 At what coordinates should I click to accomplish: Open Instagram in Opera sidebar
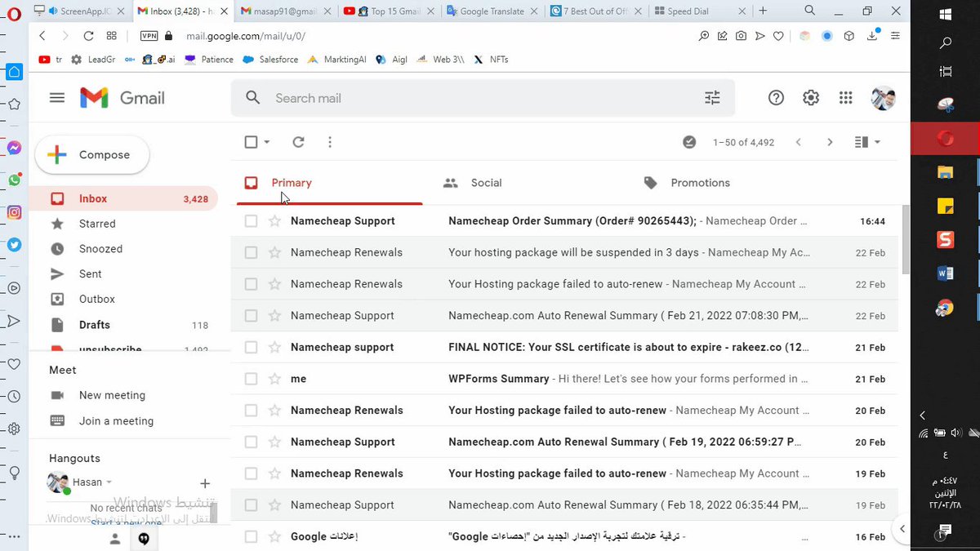[x=14, y=212]
